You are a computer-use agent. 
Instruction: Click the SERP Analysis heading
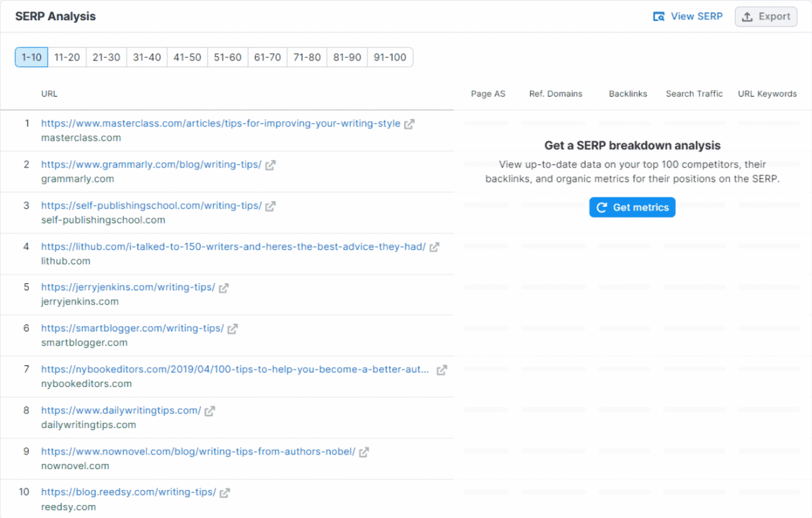[x=55, y=17]
